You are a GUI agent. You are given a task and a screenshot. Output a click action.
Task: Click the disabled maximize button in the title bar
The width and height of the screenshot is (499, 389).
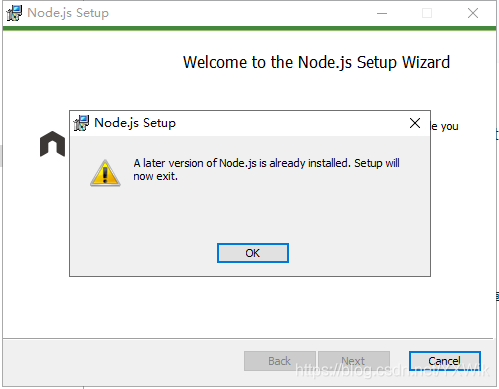click(x=427, y=13)
